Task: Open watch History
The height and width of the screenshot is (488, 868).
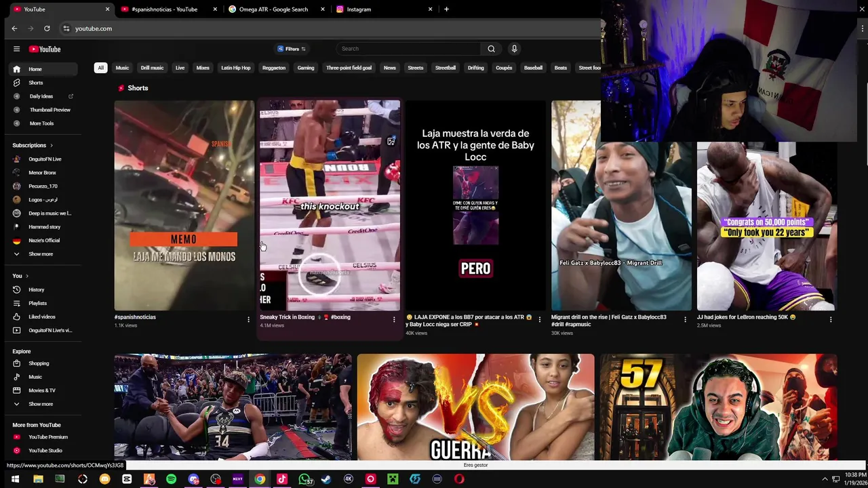Action: pos(43,289)
